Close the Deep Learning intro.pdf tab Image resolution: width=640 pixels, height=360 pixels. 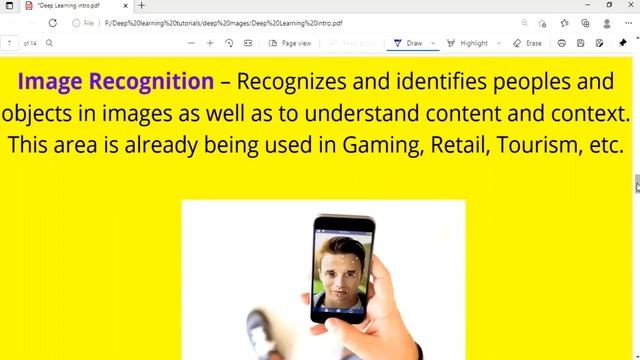[x=126, y=6]
